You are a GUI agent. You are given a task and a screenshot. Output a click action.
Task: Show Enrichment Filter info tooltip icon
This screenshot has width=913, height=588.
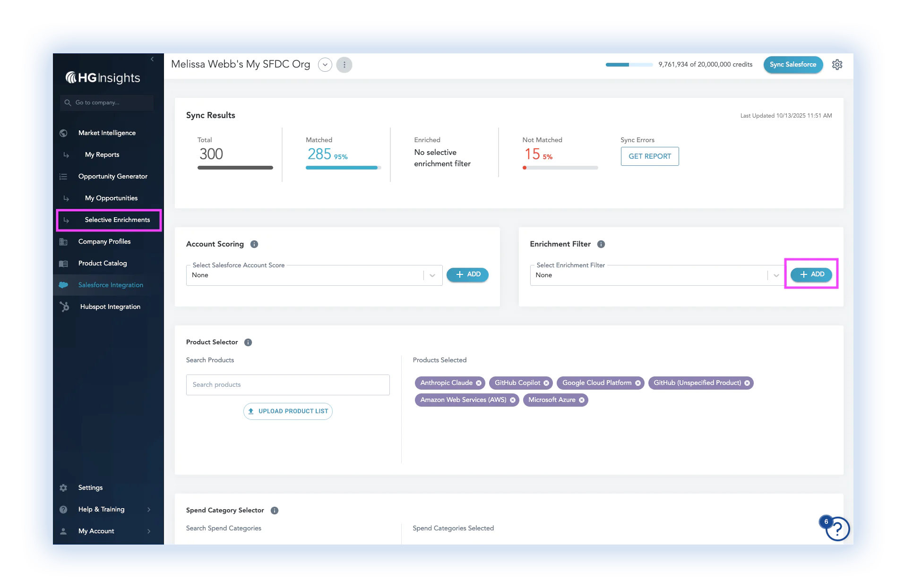601,244
